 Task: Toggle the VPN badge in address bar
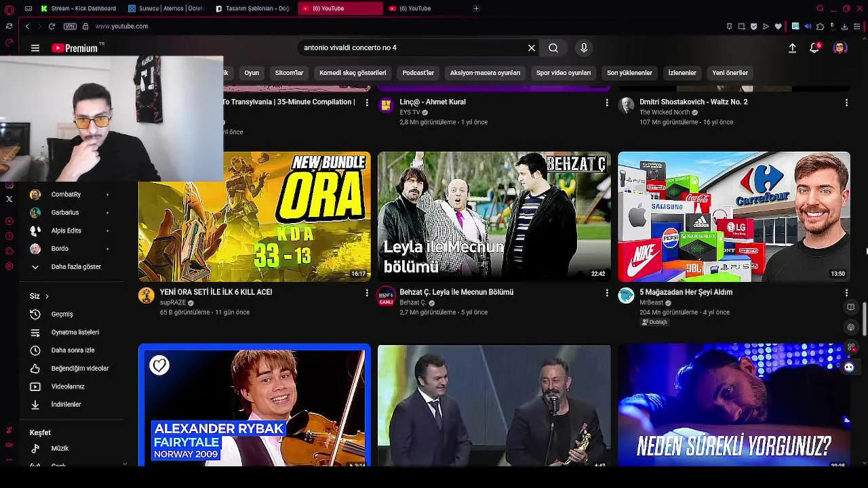tap(70, 26)
